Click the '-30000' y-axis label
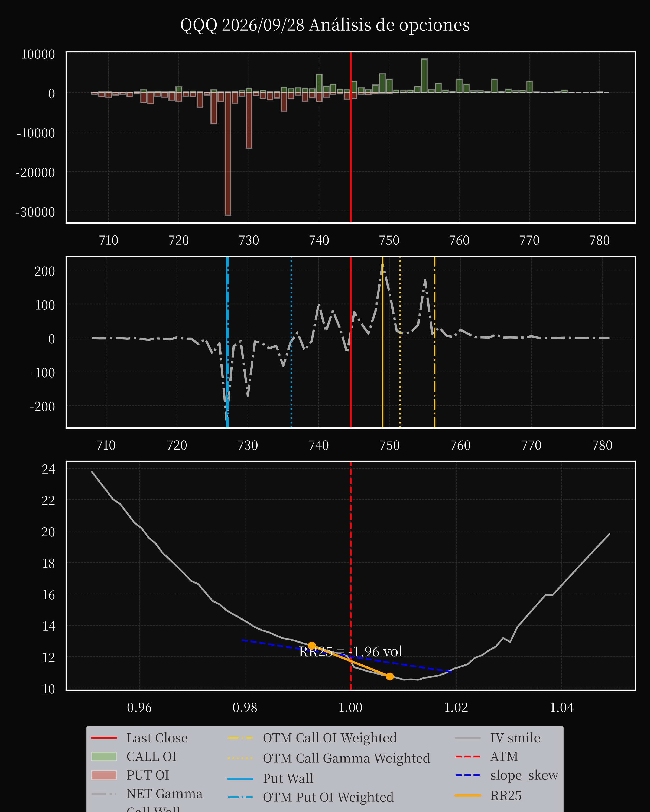Image resolution: width=650 pixels, height=812 pixels. point(35,212)
